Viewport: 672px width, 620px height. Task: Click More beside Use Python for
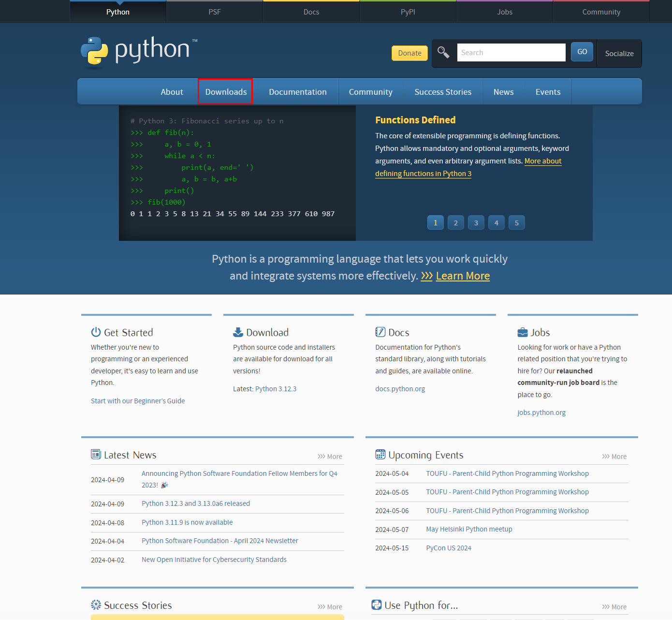click(x=614, y=607)
